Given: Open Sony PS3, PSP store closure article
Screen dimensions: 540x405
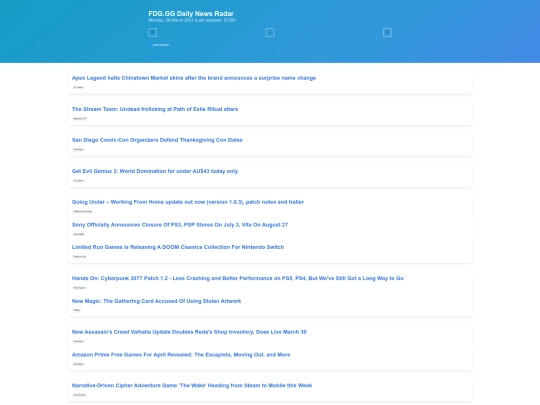Looking at the screenshot, I should 180,225.
